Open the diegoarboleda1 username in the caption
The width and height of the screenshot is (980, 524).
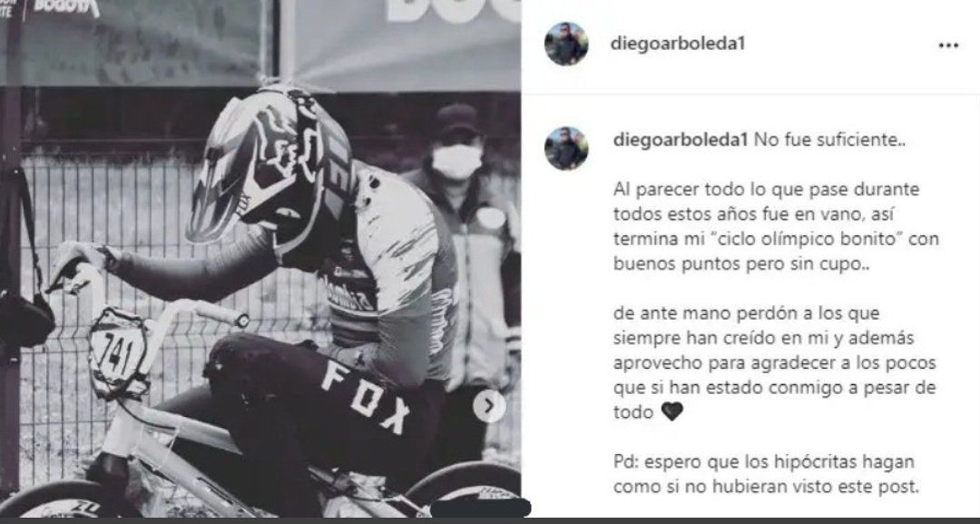coord(681,140)
